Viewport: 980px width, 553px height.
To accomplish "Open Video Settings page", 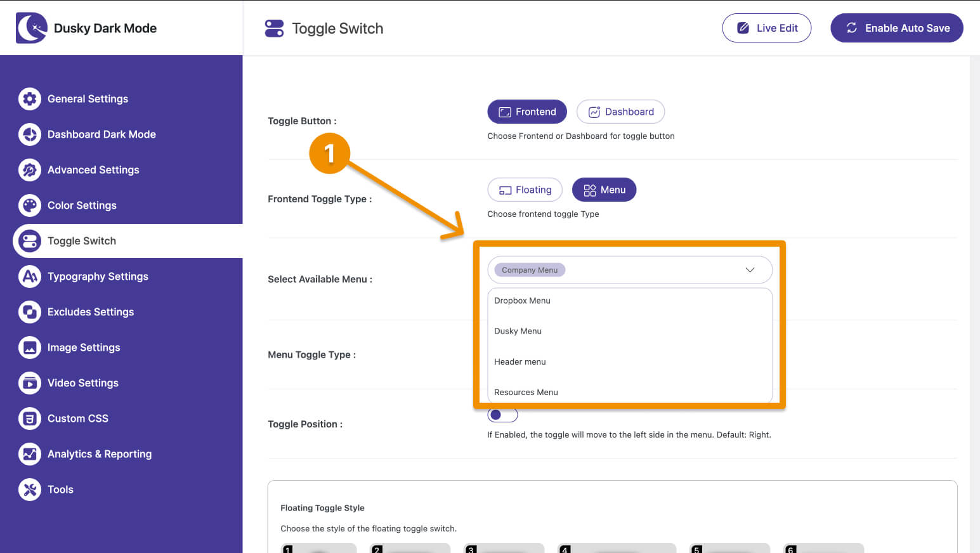I will point(83,383).
